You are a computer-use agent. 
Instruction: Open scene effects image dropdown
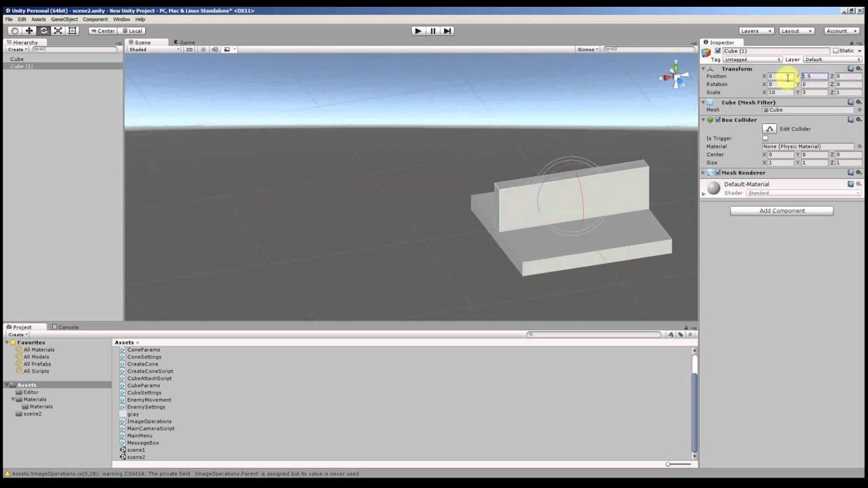point(229,49)
